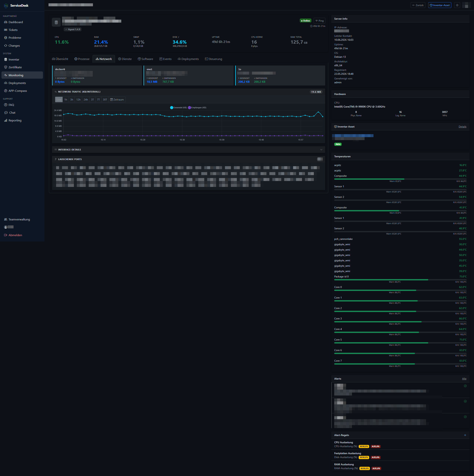Open the Steuerung tab
The height and width of the screenshot is (476, 474).
(213, 59)
